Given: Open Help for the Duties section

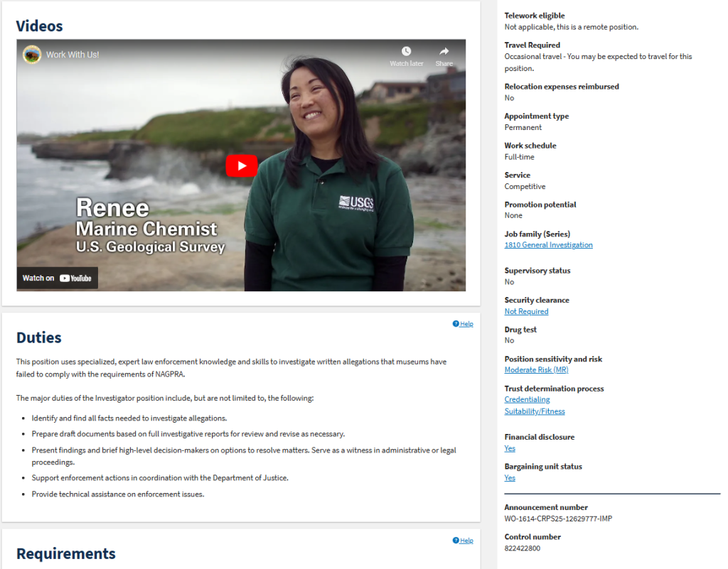Looking at the screenshot, I should click(x=463, y=324).
